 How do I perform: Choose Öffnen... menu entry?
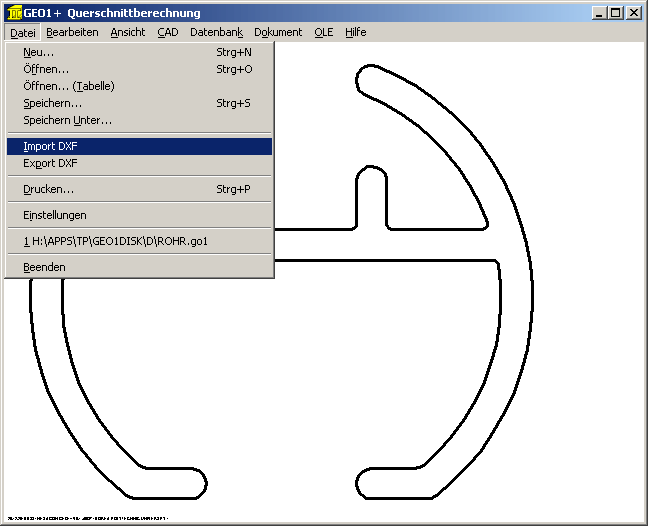[46, 69]
